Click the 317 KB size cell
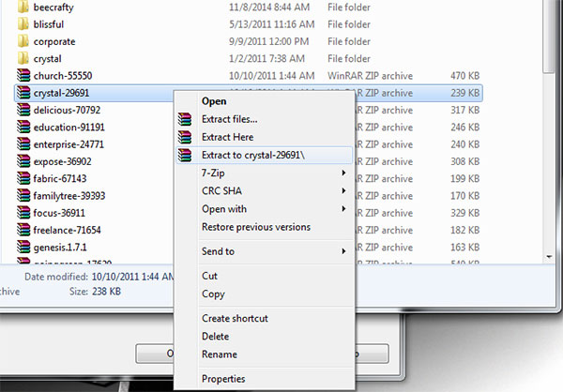The width and height of the screenshot is (563, 392). pyautogui.click(x=465, y=110)
